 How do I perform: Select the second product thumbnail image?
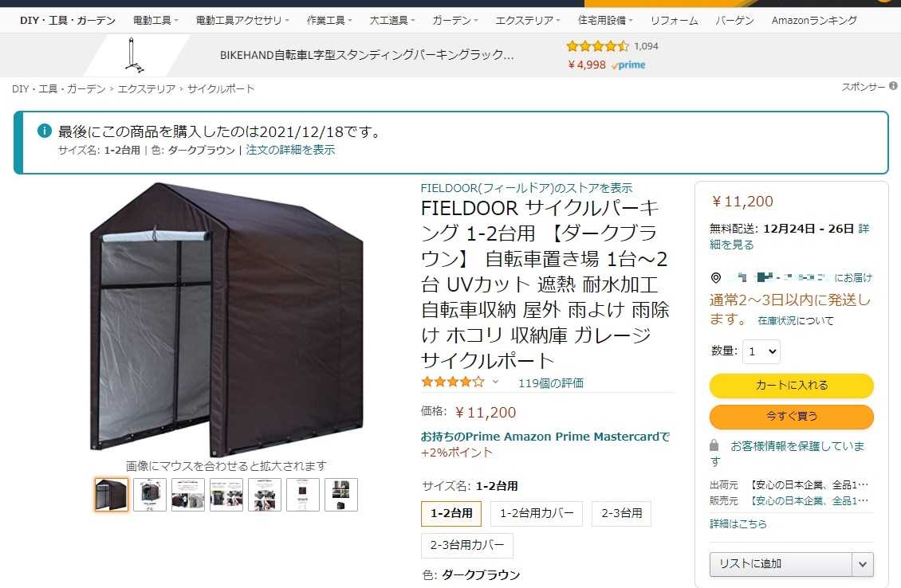click(x=150, y=495)
